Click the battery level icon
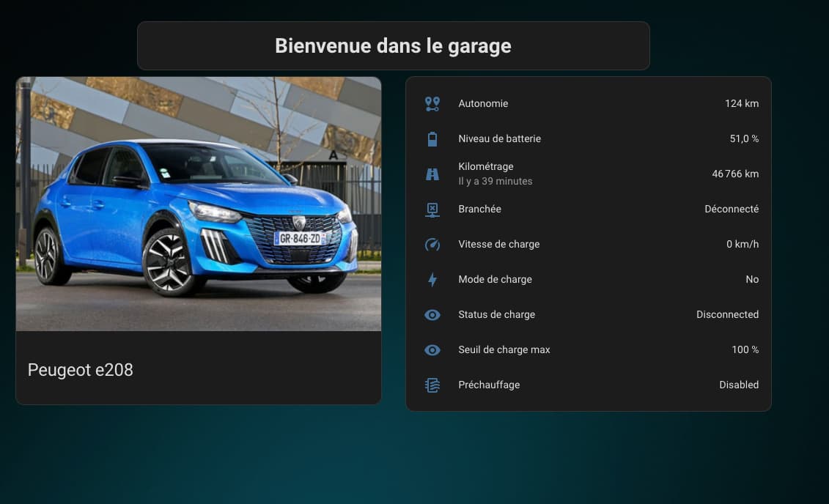The height and width of the screenshot is (504, 829). tap(432, 138)
